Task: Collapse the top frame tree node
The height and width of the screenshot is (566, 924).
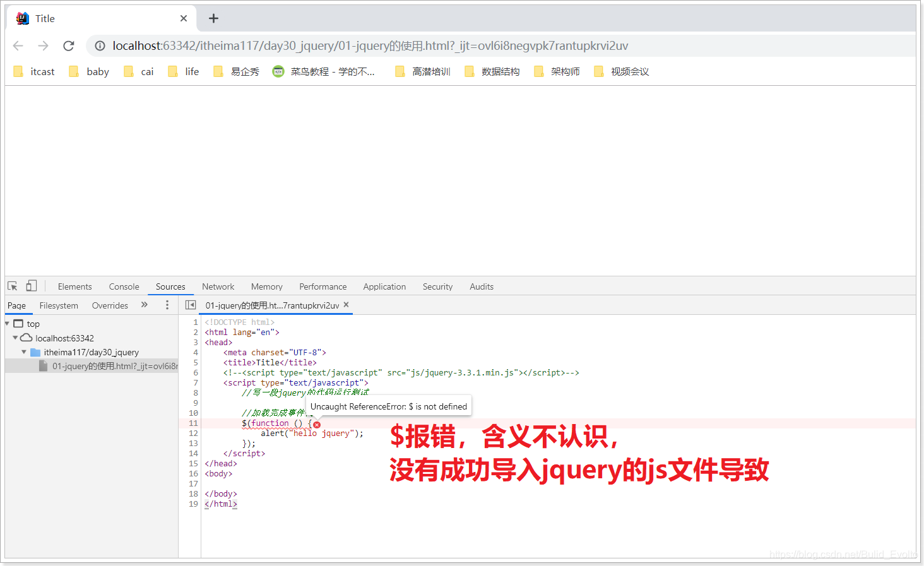Action: [x=7, y=323]
